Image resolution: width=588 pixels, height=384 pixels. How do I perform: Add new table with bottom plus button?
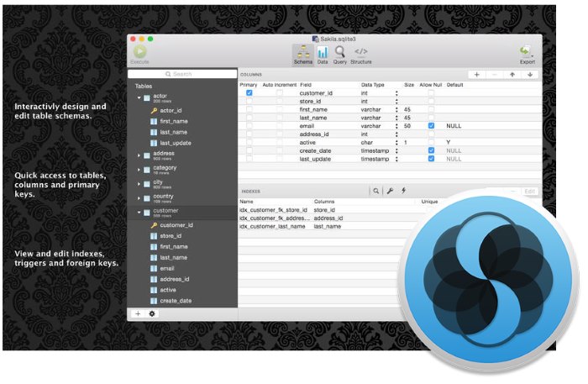point(138,313)
